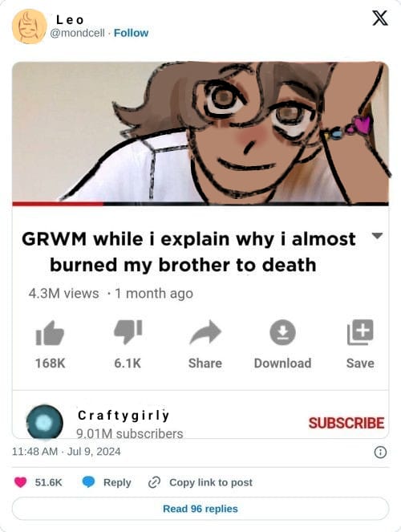The height and width of the screenshot is (532, 401).
Task: Click the pink heart like icon
Action: click(x=20, y=482)
